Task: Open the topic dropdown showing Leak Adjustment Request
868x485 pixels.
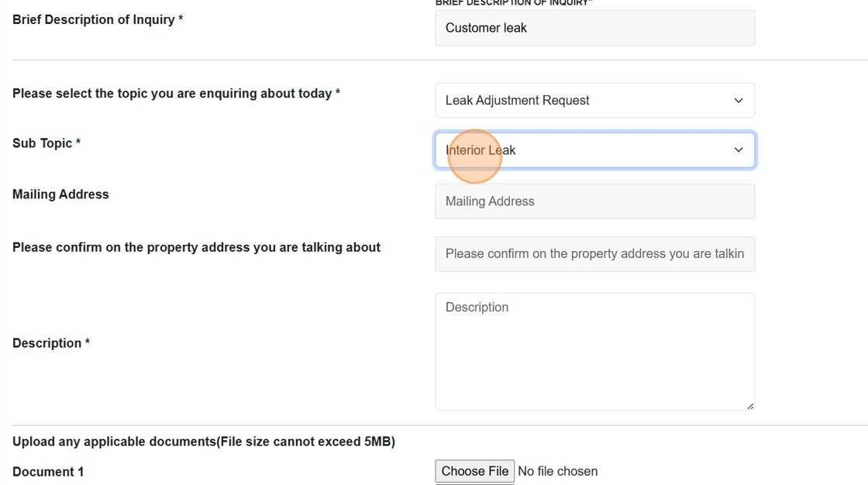Action: [594, 100]
